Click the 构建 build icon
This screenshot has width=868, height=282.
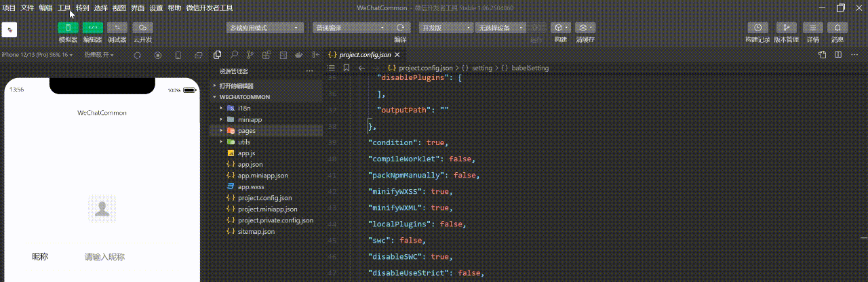point(560,28)
